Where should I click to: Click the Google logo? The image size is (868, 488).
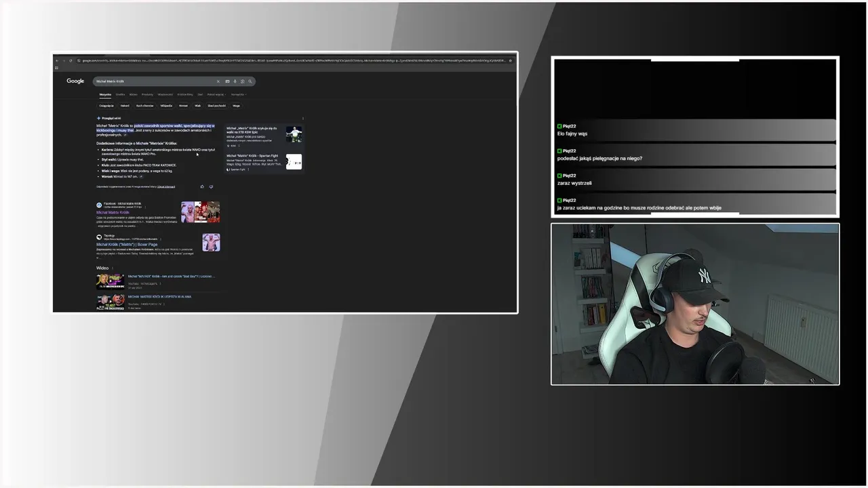coord(75,81)
